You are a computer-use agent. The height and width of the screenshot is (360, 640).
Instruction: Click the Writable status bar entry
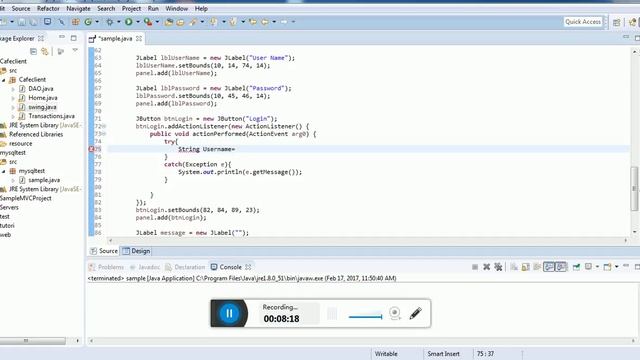[386, 354]
